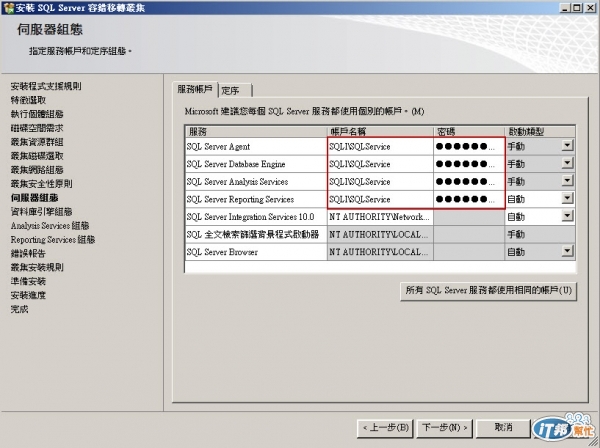Click 叢集磁碟選取 step in sidebar
This screenshot has width=600, height=448.
click(37, 156)
